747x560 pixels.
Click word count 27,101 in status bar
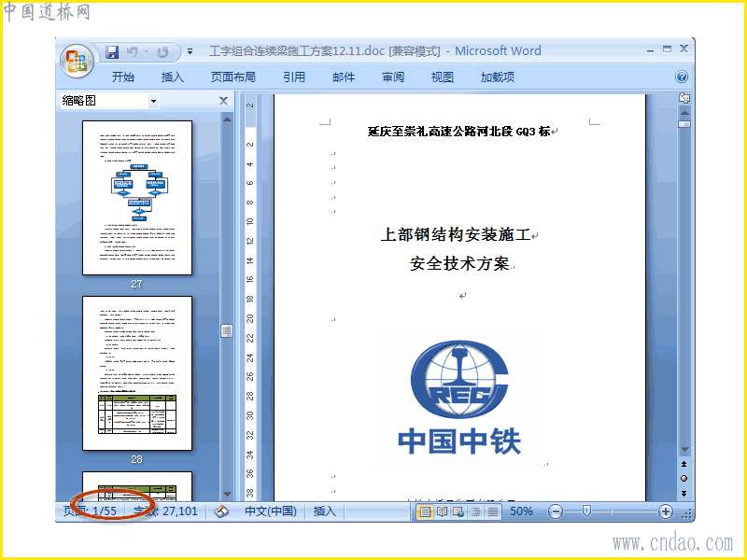pos(165,511)
